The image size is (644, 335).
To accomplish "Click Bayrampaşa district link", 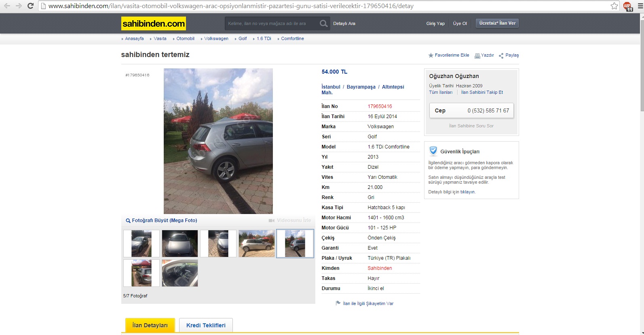I will pyautogui.click(x=361, y=87).
